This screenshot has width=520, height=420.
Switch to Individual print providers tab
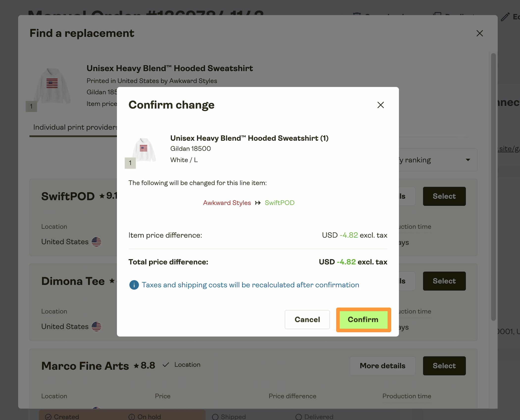coord(75,127)
